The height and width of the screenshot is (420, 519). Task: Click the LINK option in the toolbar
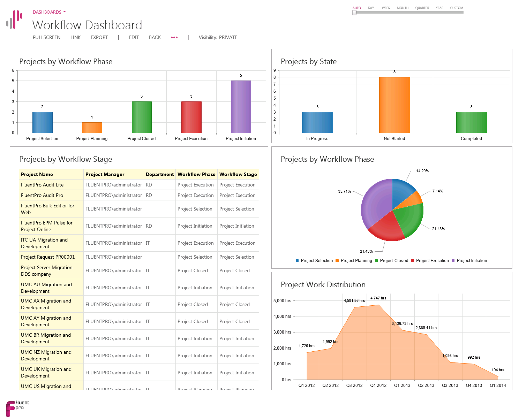coord(75,37)
